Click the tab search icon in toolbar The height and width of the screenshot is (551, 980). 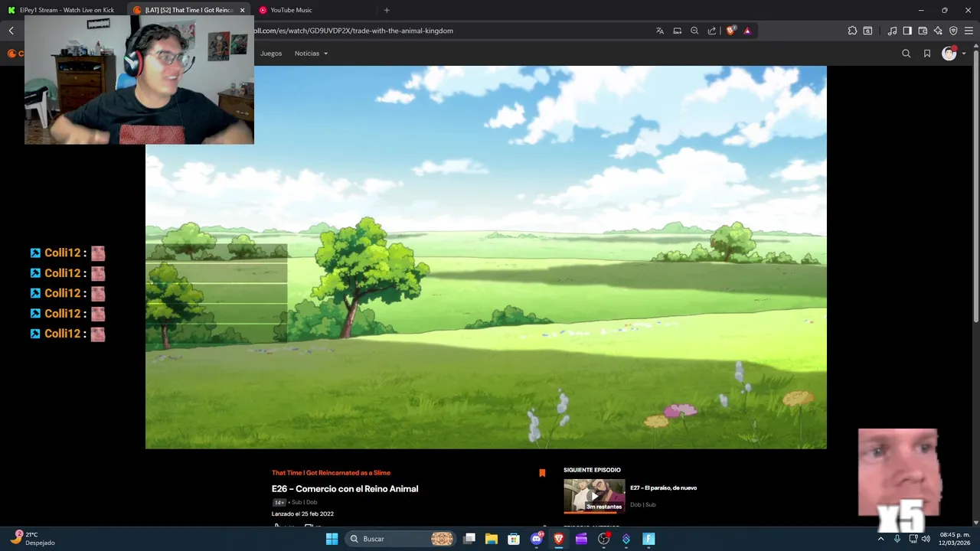(867, 31)
